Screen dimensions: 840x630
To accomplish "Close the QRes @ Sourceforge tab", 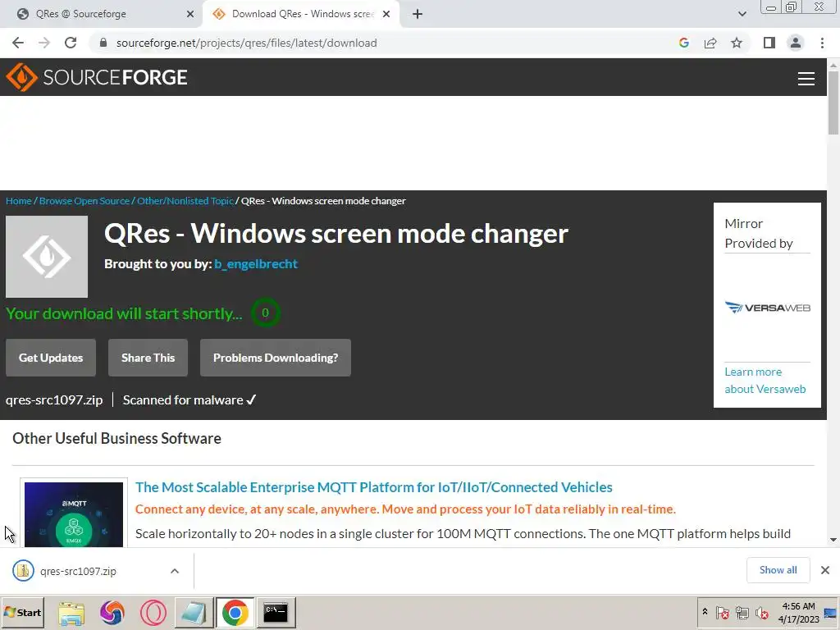I will click(x=190, y=14).
